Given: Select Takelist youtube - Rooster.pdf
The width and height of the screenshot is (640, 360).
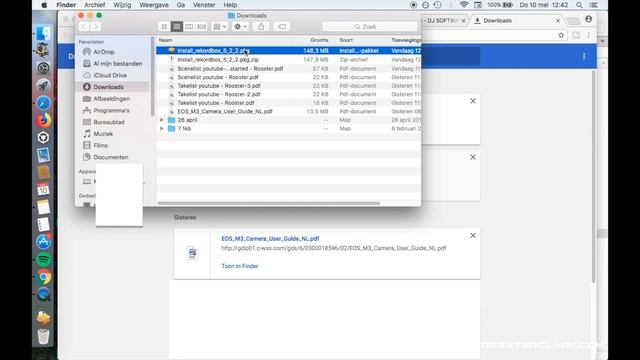Looking at the screenshot, I should click(x=289, y=103).
